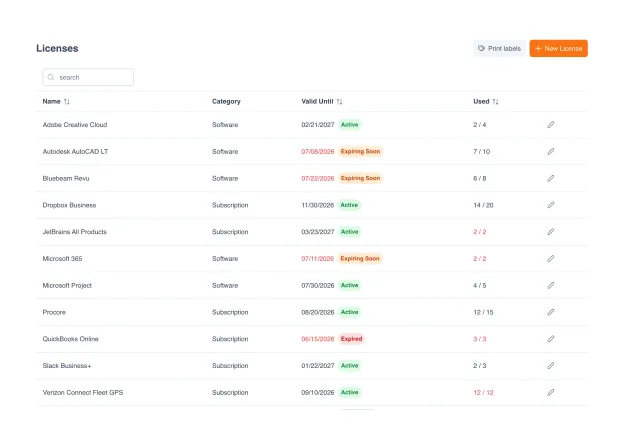This screenshot has width=624, height=441.
Task: Click the 07/22/2026 expiry date
Action: [318, 178]
